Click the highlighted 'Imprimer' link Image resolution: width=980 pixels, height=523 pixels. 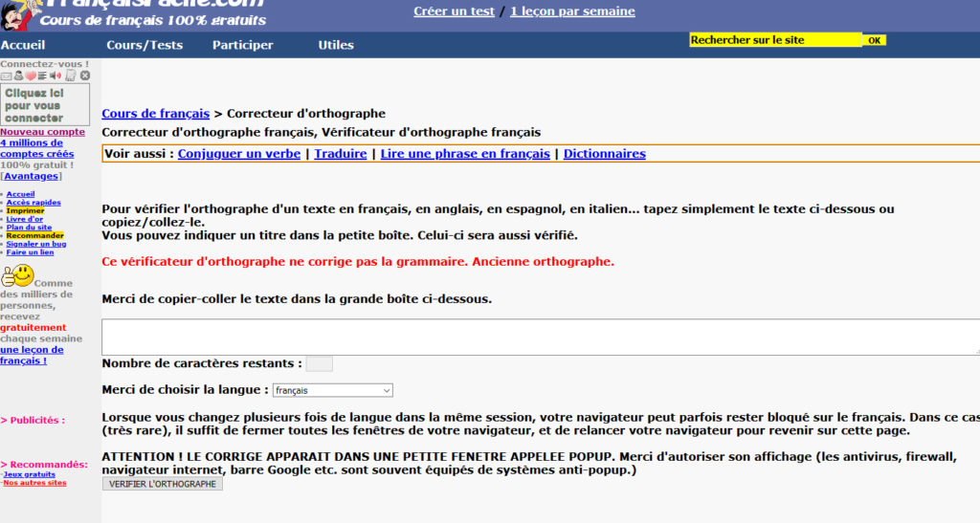click(25, 211)
